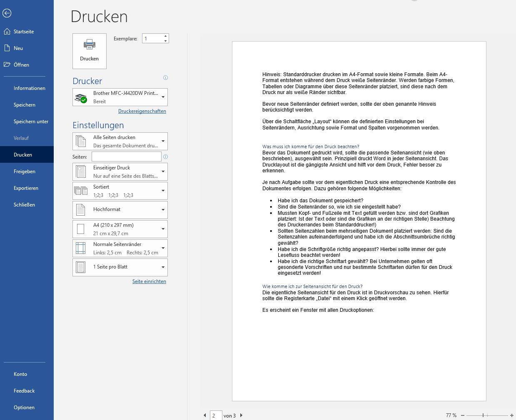Open Exportieren in the sidebar menu
The image size is (516, 420).
tap(26, 188)
